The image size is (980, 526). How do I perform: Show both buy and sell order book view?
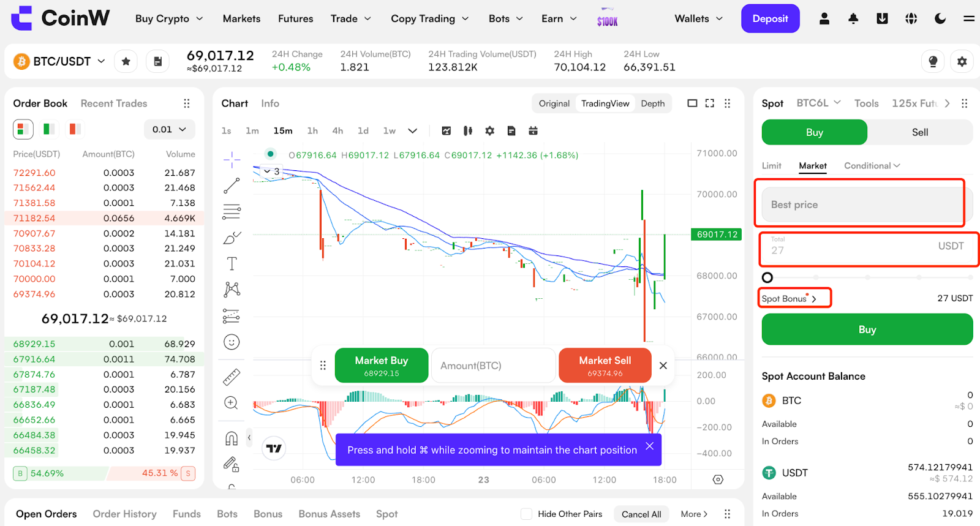tap(23, 129)
